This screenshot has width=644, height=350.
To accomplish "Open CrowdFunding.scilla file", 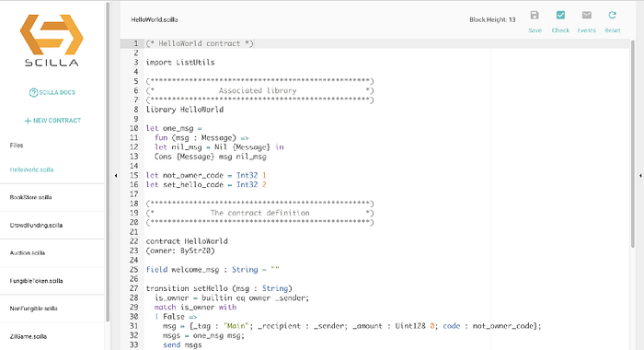I will [x=36, y=225].
